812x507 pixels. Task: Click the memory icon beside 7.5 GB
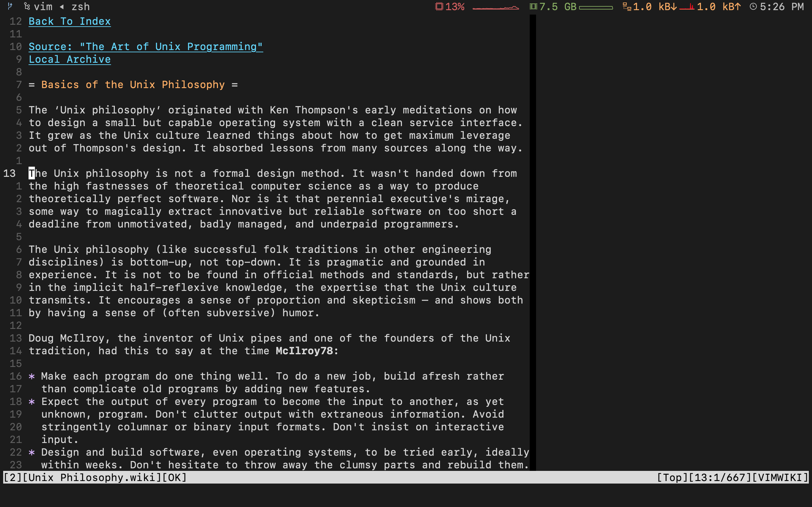(533, 6)
